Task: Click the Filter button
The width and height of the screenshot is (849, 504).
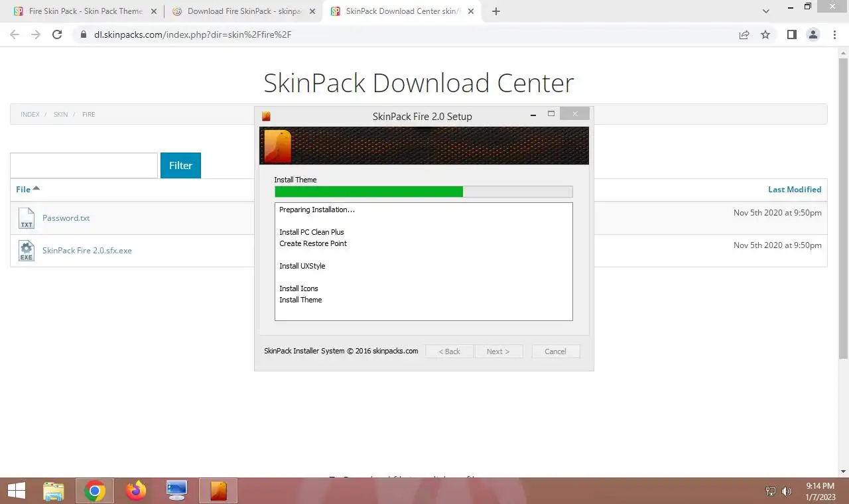Action: coord(180,165)
